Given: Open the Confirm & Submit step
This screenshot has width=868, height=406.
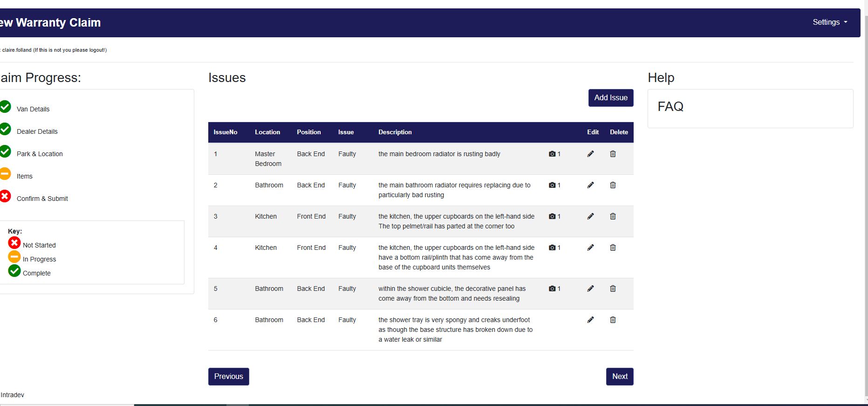Looking at the screenshot, I should click(x=42, y=199).
